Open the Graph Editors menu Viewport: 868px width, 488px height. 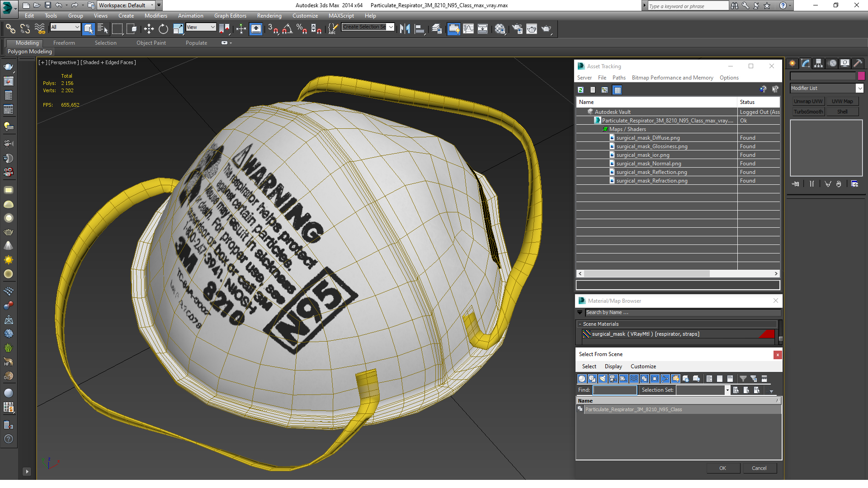230,16
